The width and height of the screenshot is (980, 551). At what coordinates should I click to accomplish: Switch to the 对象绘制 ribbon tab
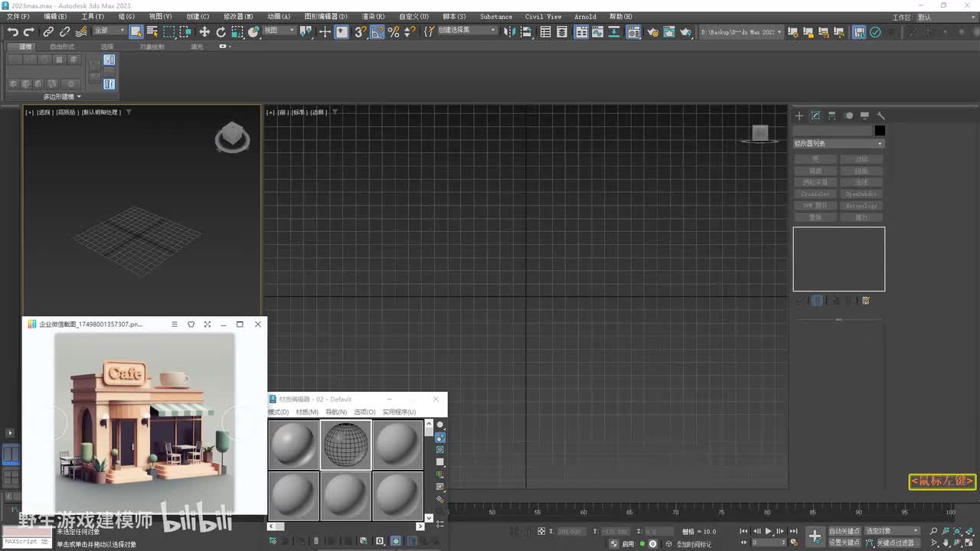(152, 47)
